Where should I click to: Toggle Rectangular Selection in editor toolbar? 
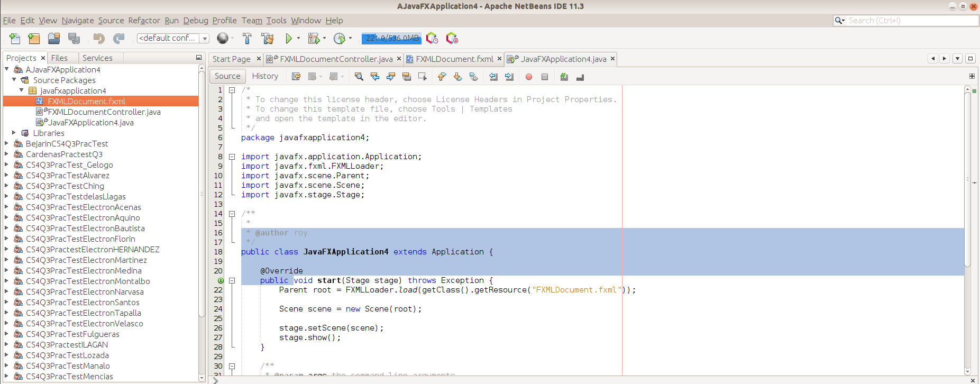pos(422,77)
